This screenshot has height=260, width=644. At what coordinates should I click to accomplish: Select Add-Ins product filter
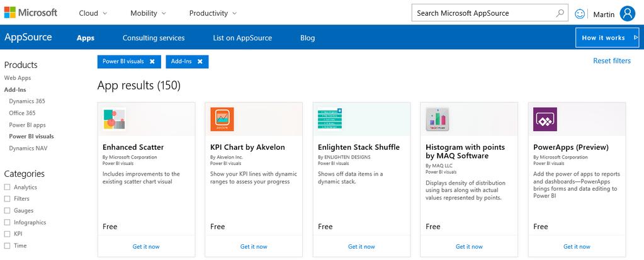(x=15, y=89)
